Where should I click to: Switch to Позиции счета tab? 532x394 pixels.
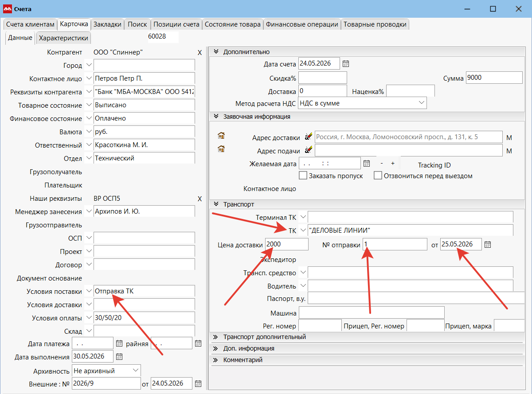[x=176, y=24]
